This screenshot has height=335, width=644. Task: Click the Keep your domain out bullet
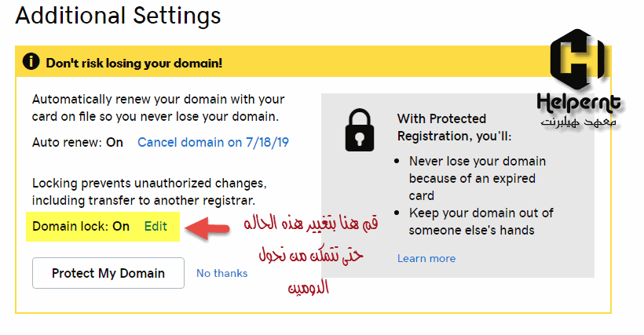tap(481, 221)
